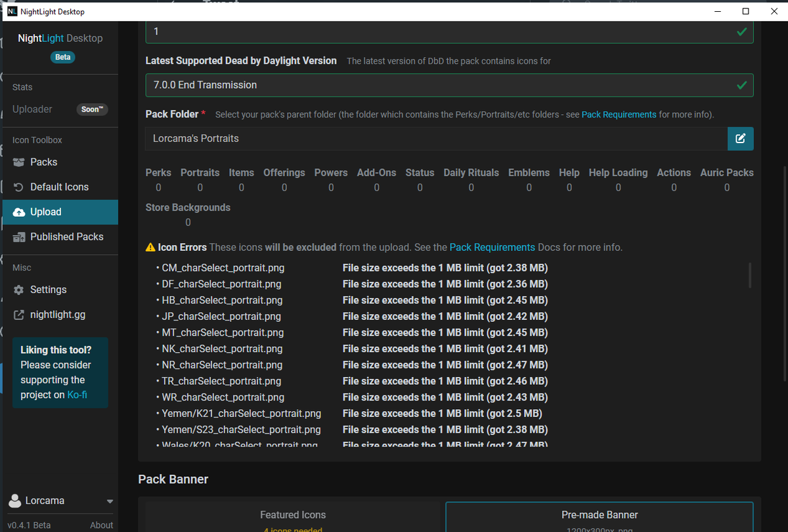Click NR_charSelect_portrait.png error entry
Screen dimensions: 788x532
222,365
